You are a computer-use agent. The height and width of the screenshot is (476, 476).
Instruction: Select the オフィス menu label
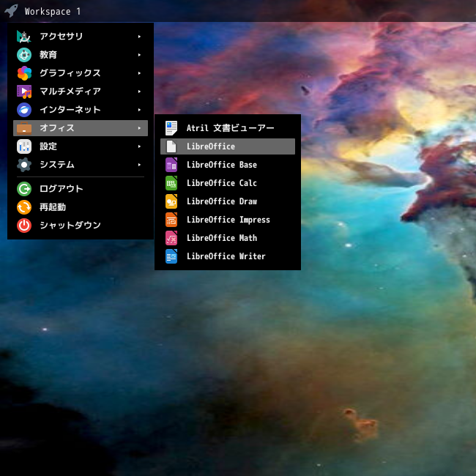pos(57,128)
